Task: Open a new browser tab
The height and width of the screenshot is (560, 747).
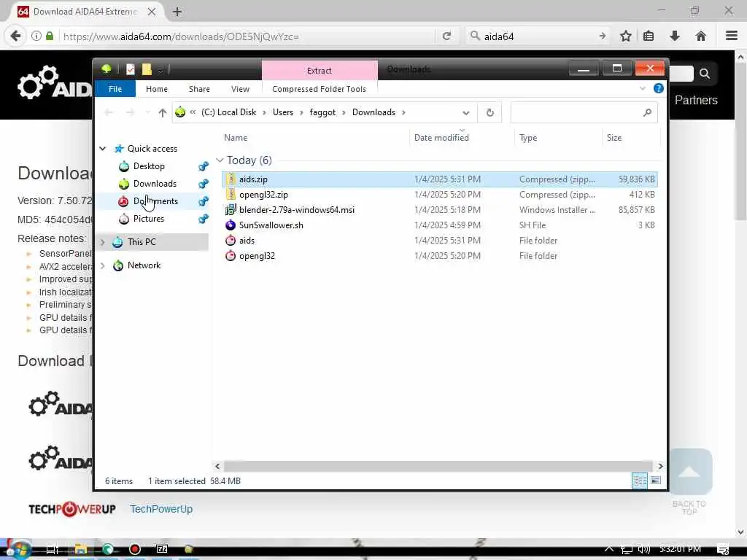Action: [177, 12]
